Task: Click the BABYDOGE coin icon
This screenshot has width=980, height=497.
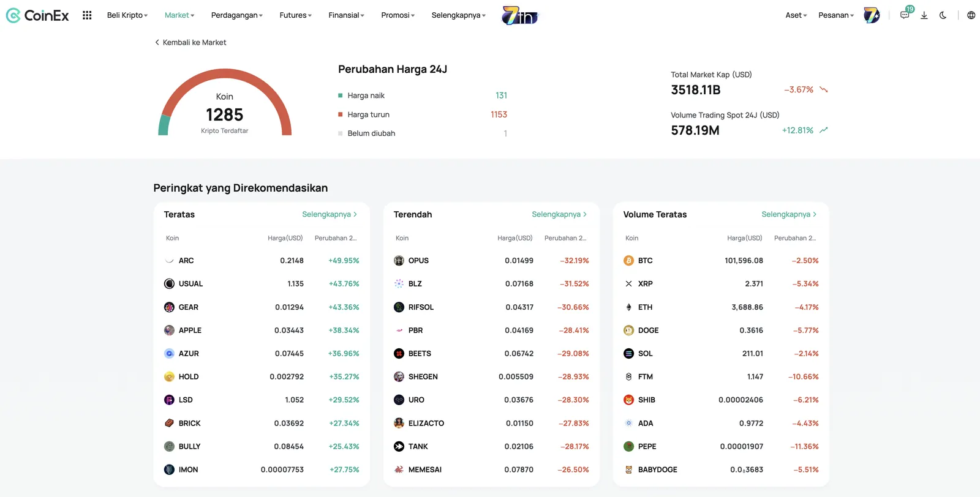Action: (628, 470)
